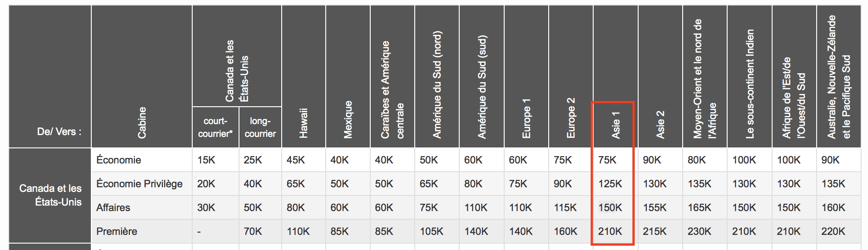This screenshot has width=868, height=250.
Task: Click the dash cell in the Première row
Action: pyautogui.click(x=199, y=232)
